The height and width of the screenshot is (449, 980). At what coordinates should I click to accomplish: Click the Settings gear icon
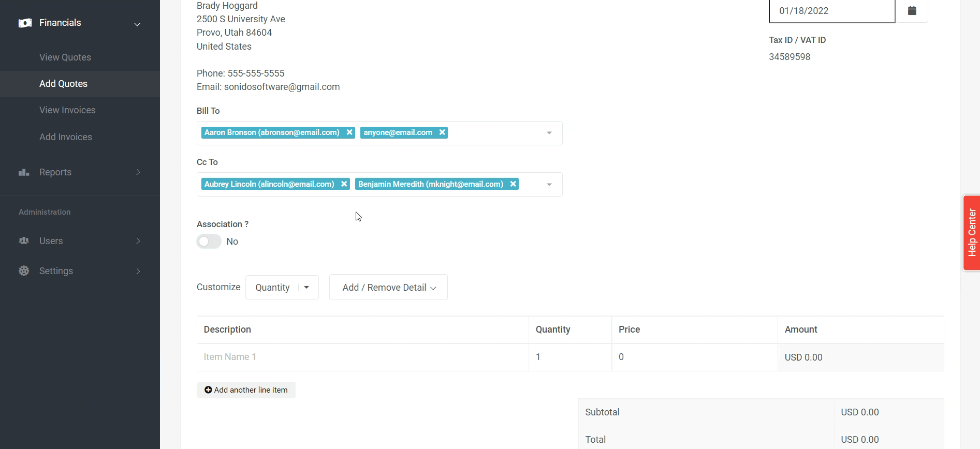(x=24, y=271)
